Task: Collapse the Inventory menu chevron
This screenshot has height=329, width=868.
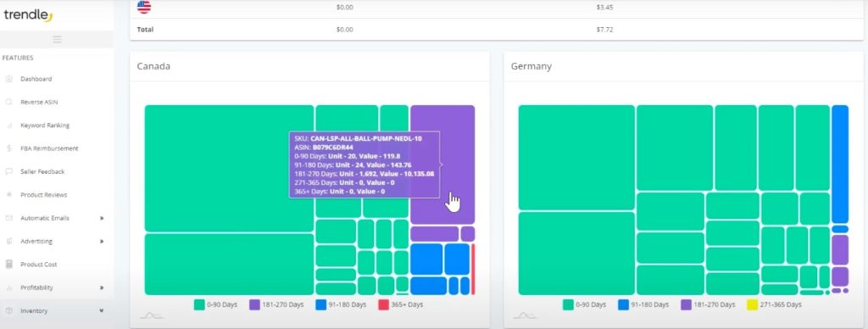Action: pos(102,310)
